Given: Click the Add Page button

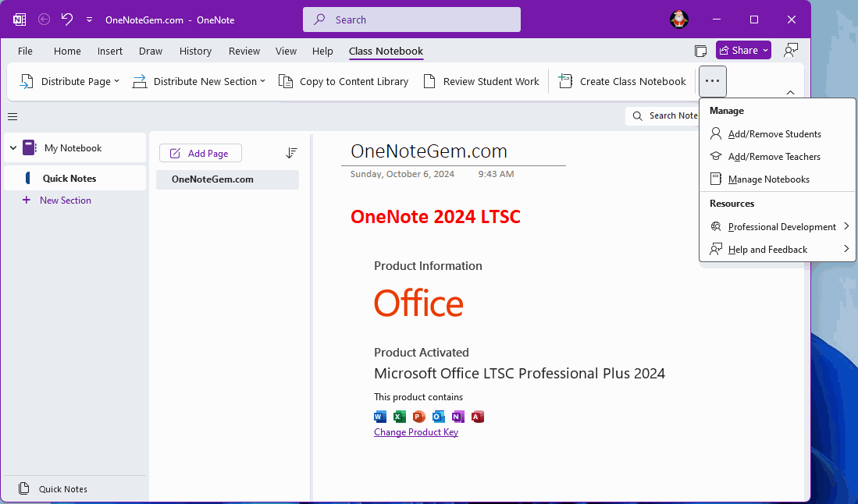Looking at the screenshot, I should click(201, 154).
